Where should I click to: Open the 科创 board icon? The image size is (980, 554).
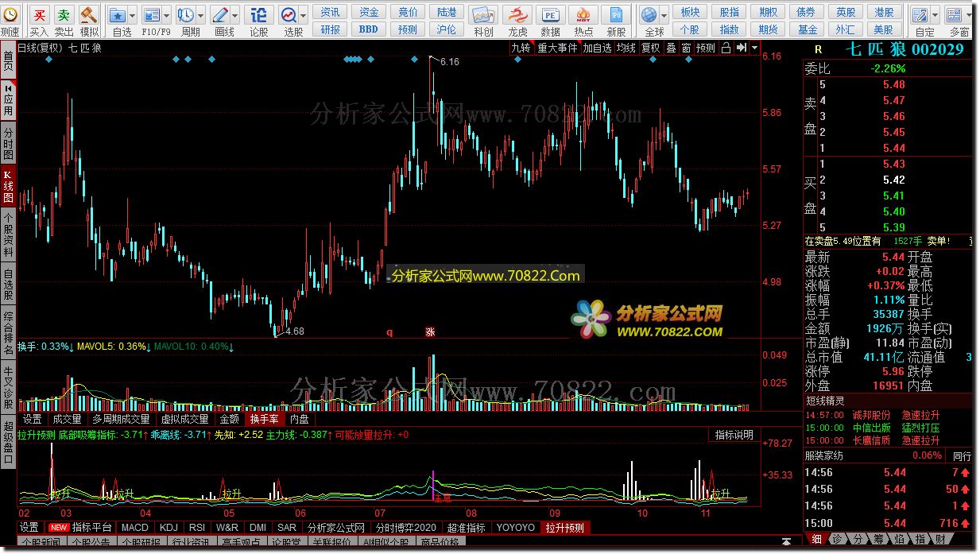pos(482,15)
